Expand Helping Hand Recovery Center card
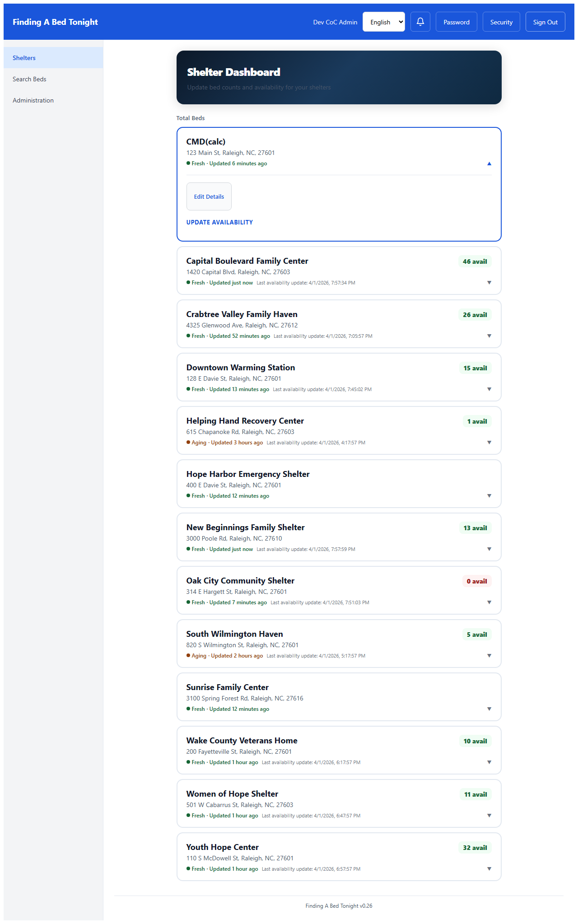This screenshot has height=924, width=578. [x=489, y=443]
